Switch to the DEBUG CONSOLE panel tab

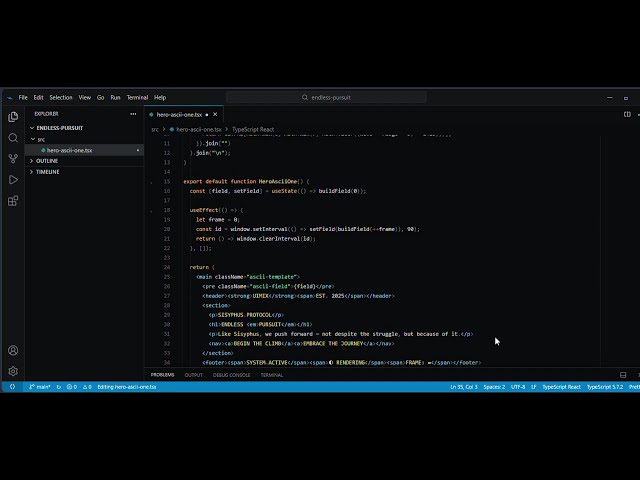tap(231, 375)
